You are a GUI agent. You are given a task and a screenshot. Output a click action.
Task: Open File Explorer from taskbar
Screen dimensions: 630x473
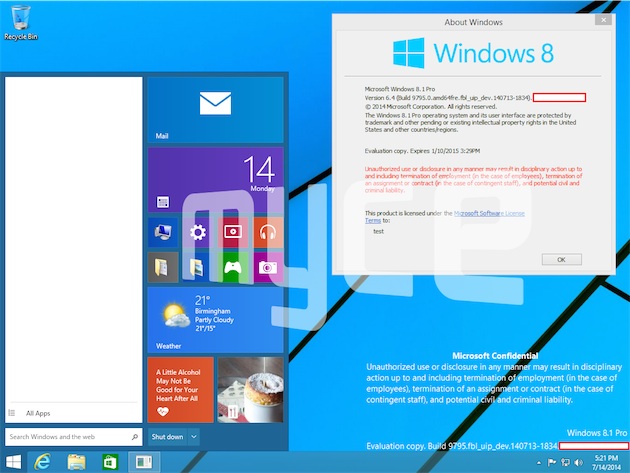(x=76, y=462)
